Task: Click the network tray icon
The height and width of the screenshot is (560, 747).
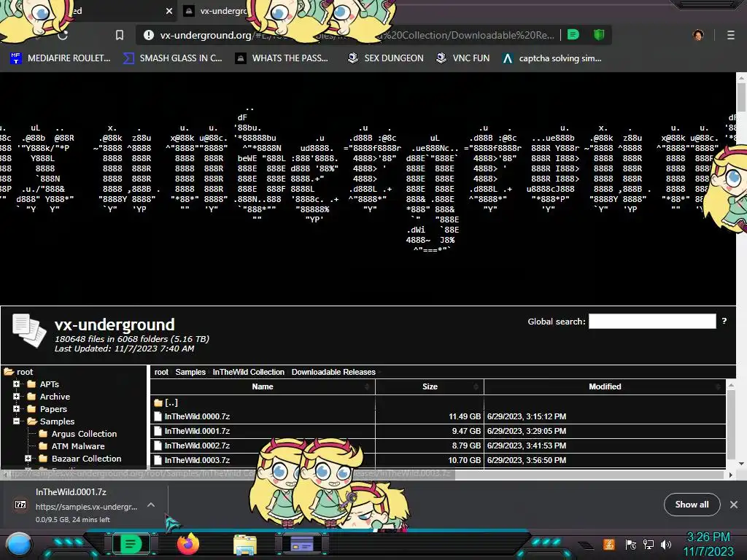Action: click(x=649, y=544)
